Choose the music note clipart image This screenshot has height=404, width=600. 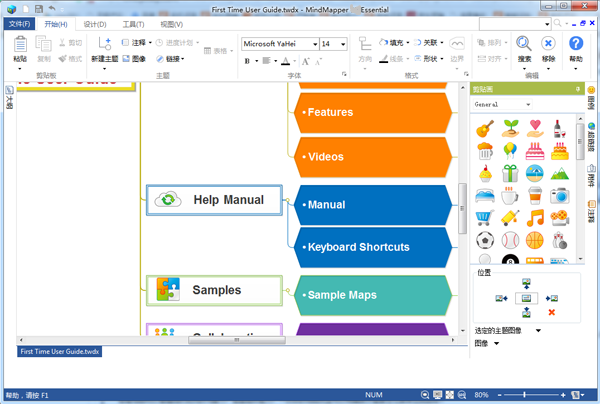point(535,218)
